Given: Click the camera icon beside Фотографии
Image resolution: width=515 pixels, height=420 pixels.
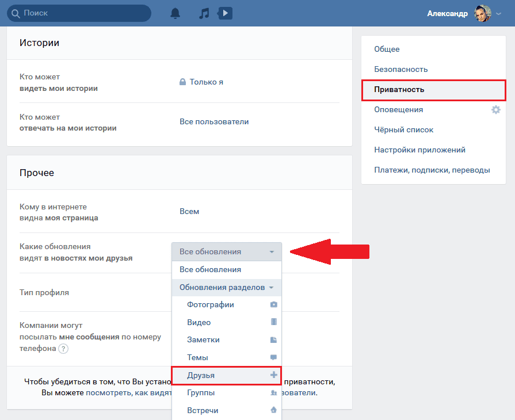Looking at the screenshot, I should (273, 305).
